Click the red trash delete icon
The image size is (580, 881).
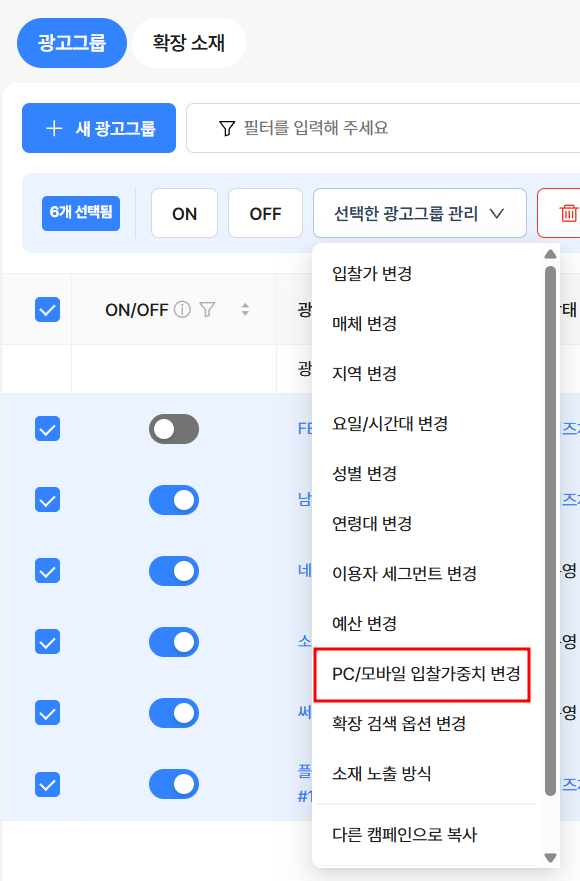568,214
